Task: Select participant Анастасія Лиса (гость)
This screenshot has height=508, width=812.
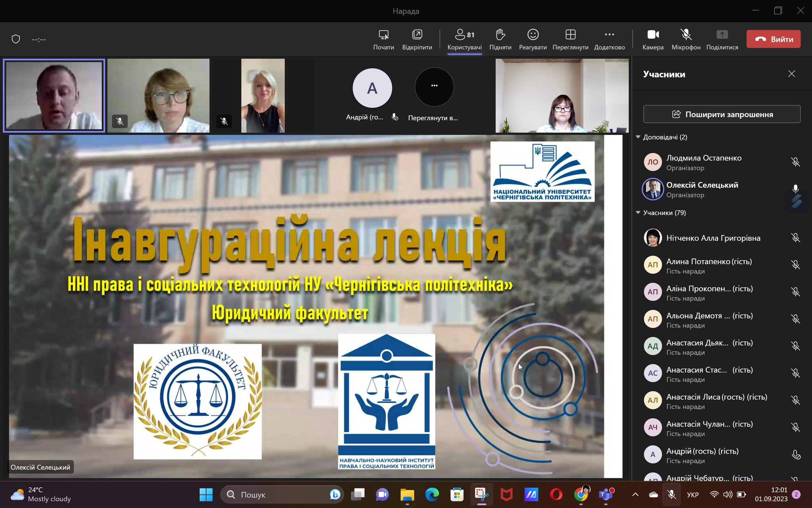Action: (722, 400)
